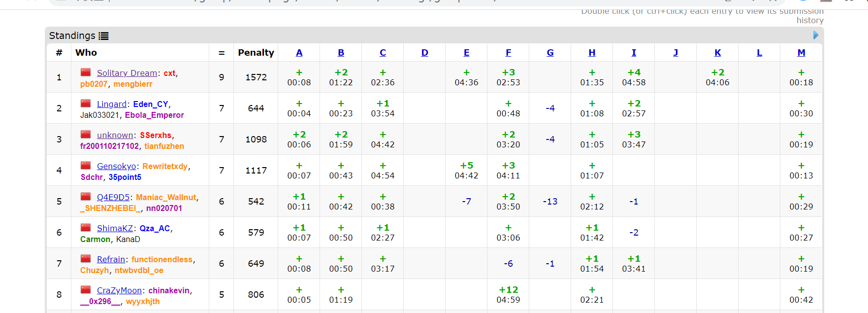Click the flag icon next to Refrain
Screen dimensions: 868x313
coord(86,259)
